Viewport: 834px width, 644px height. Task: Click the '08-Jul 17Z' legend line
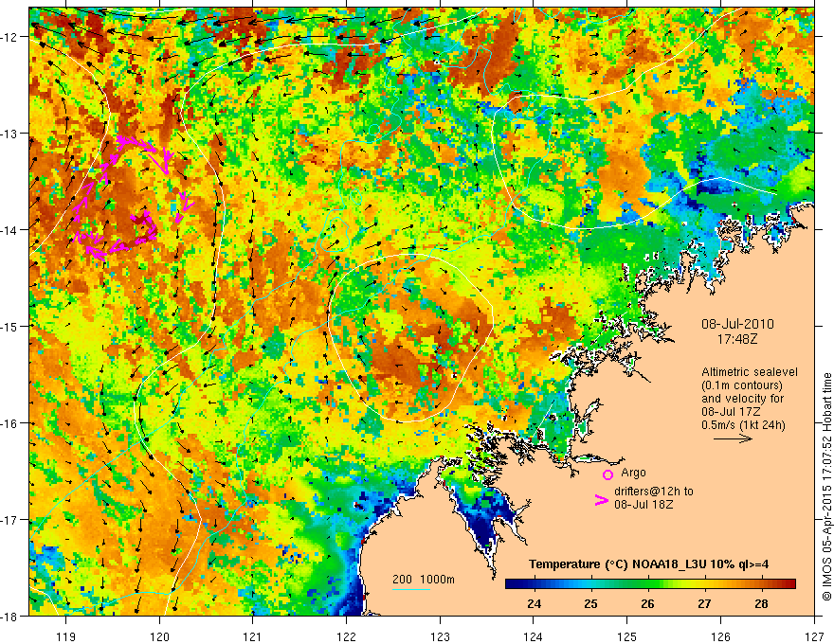(x=731, y=412)
